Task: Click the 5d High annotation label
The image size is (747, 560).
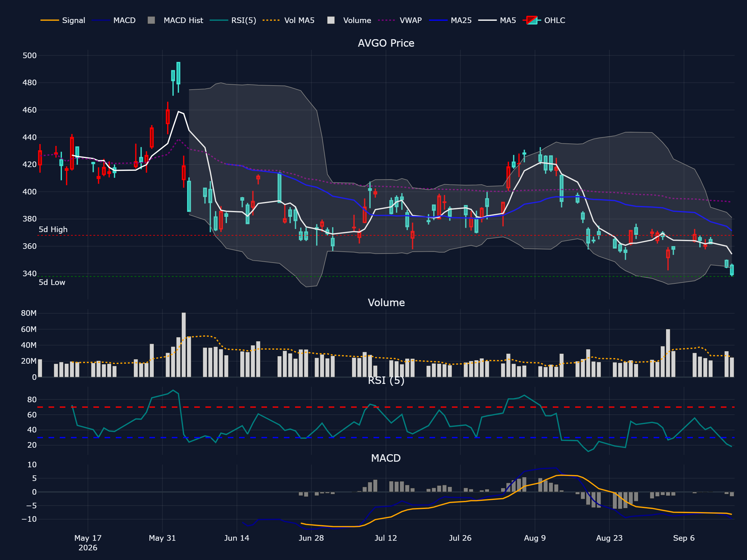Action: 53,230
